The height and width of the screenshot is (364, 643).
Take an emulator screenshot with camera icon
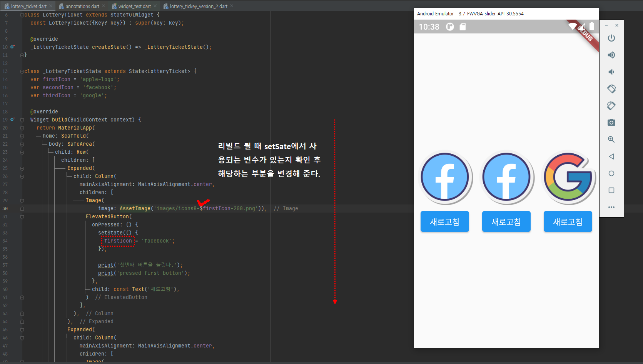(x=611, y=123)
